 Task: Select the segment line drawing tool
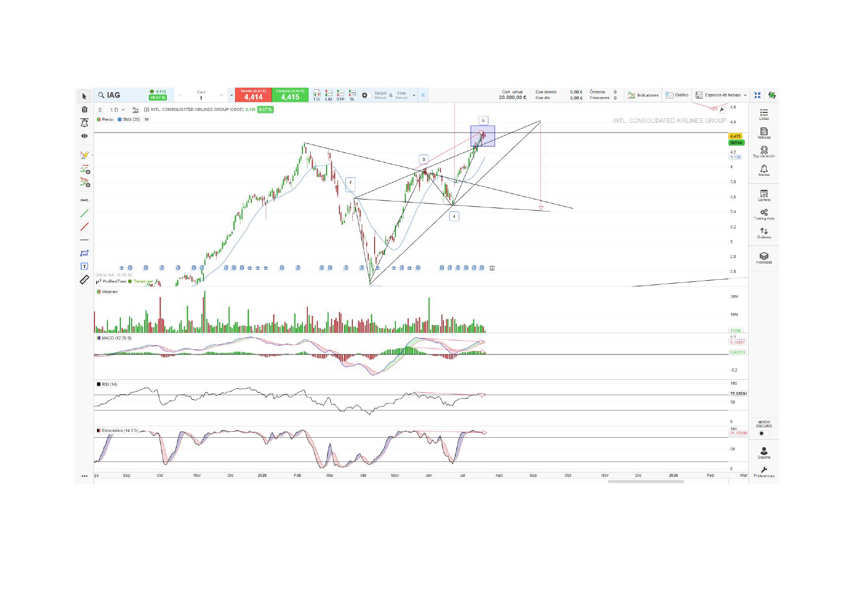84,200
